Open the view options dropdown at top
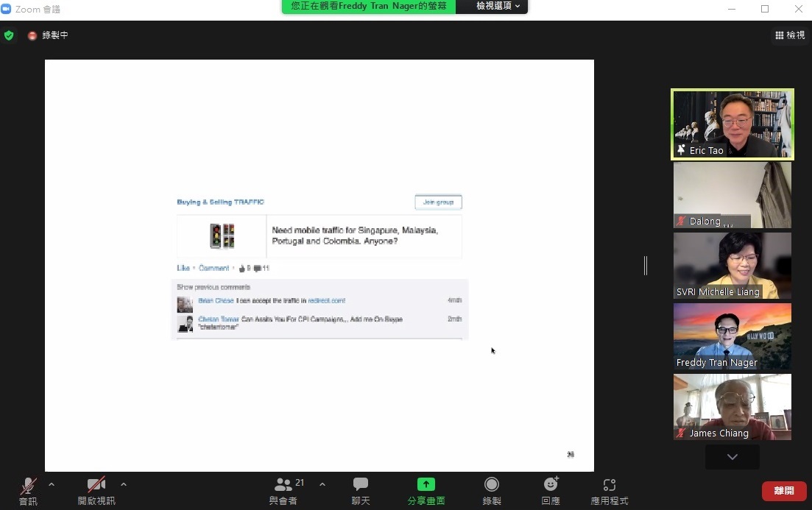Image resolution: width=812 pixels, height=510 pixels. click(498, 6)
